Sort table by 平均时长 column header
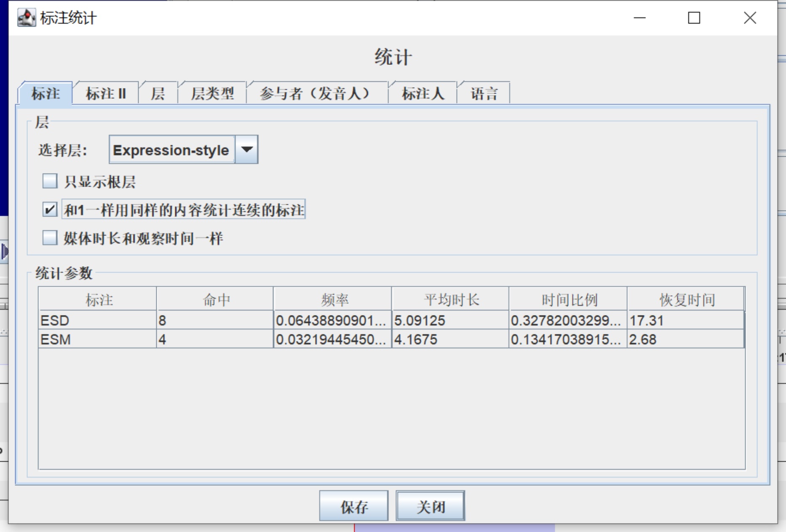This screenshot has width=786, height=532. pos(451,299)
